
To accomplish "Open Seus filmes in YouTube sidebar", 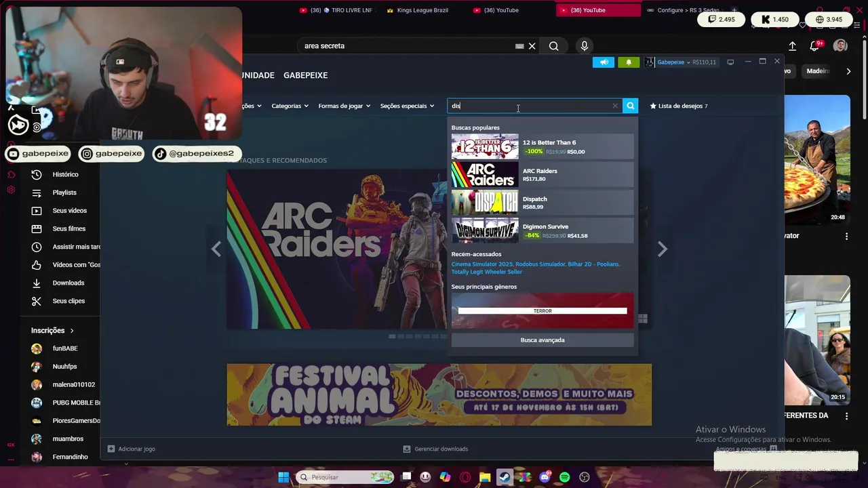I will click(68, 228).
